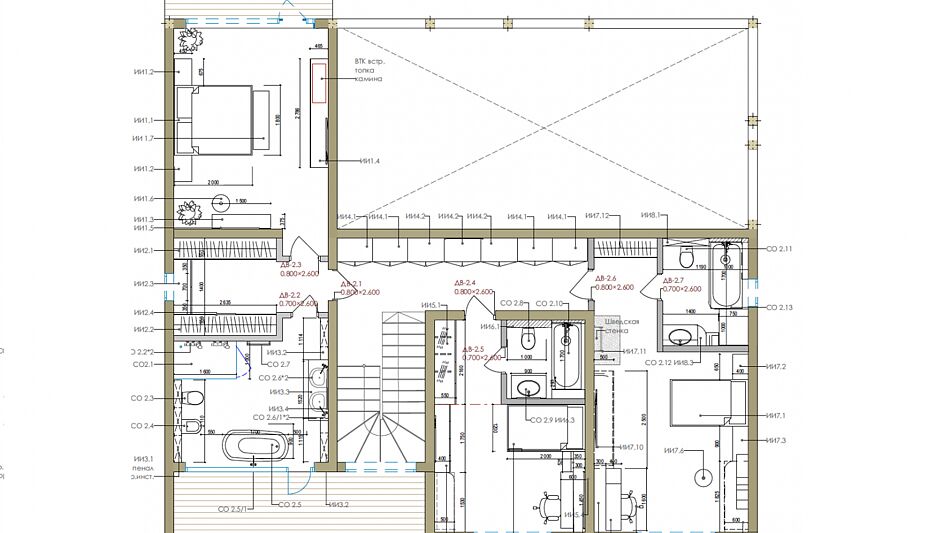
Task: Select the oval sink labeled CO 2.12
Action: pyautogui.click(x=683, y=336)
